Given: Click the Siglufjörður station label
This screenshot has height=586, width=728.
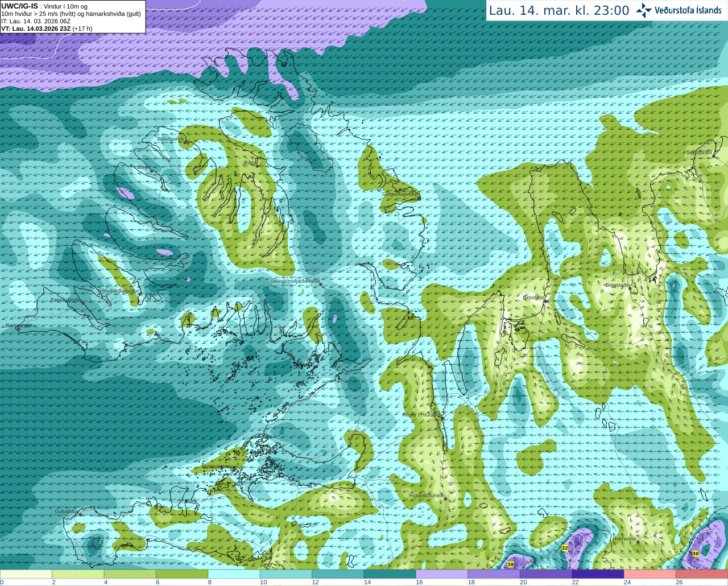Looking at the screenshot, I should (x=700, y=152).
